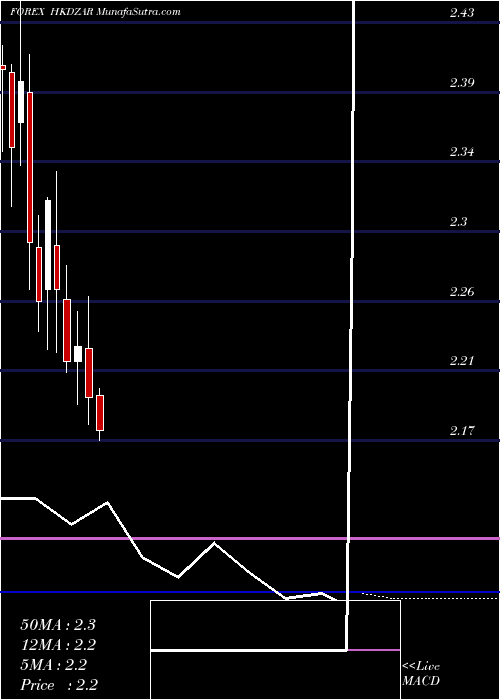Click the FOREX HKDZAR MunafaSutra.com title

pyautogui.click(x=95, y=12)
